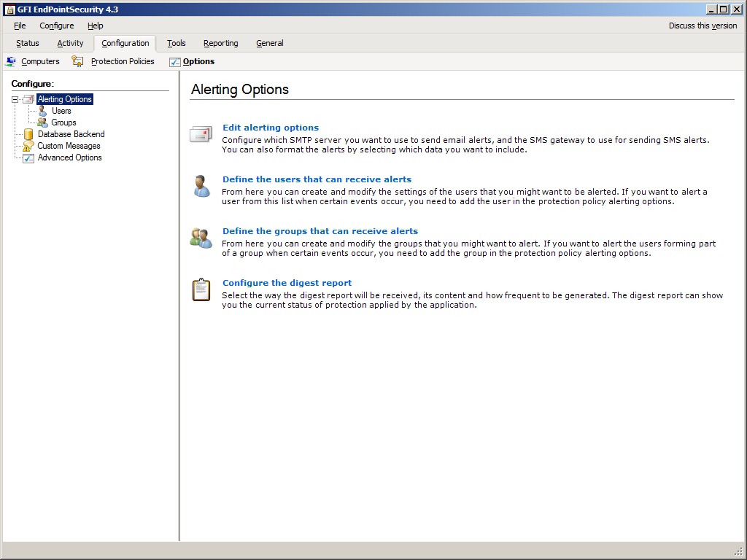Open Define the groups that can receive alerts
The image size is (747, 560).
(320, 231)
